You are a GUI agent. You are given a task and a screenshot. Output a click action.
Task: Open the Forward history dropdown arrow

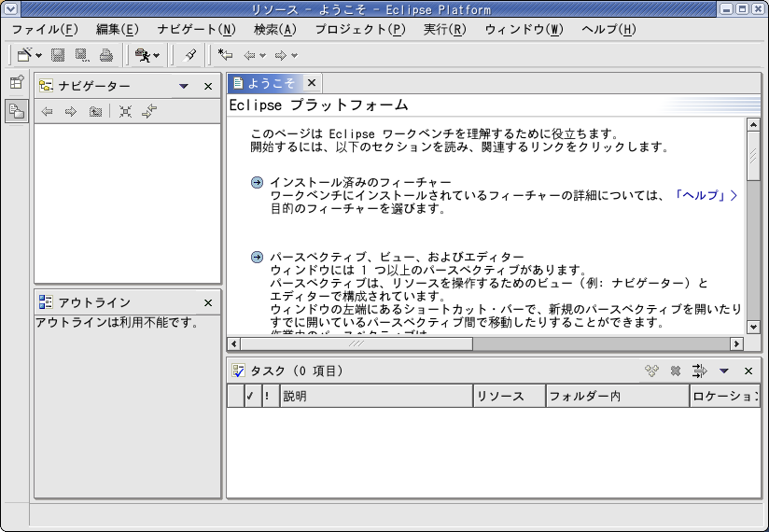294,55
